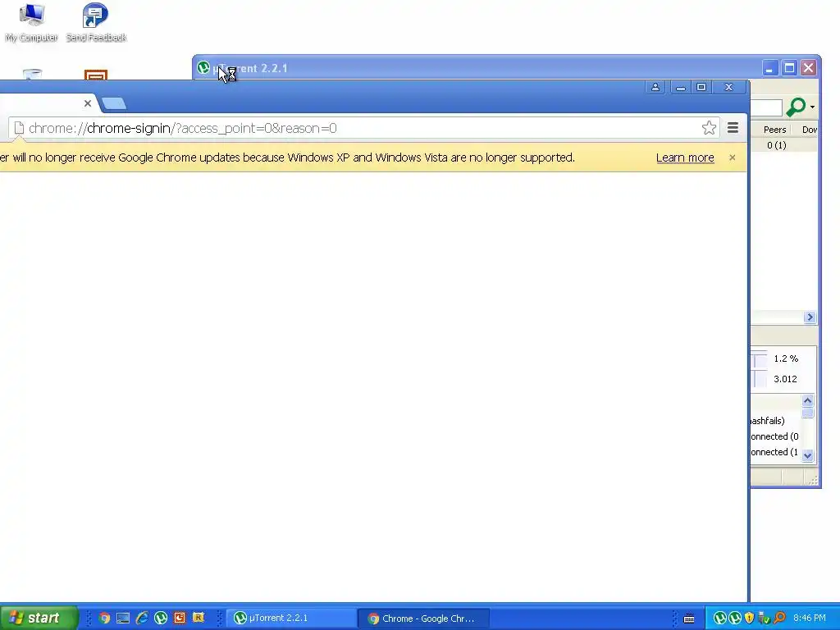Click the yellow R quick launch icon
Image resolution: width=840 pixels, height=630 pixels.
pyautogui.click(x=199, y=618)
